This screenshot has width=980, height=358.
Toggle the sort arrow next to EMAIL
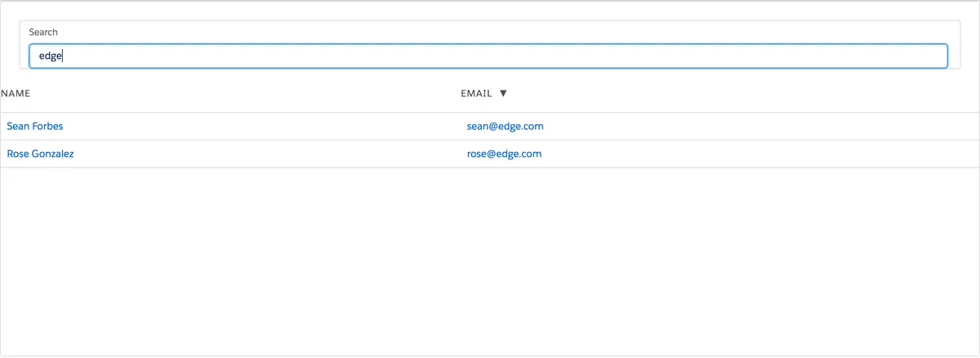[x=503, y=93]
